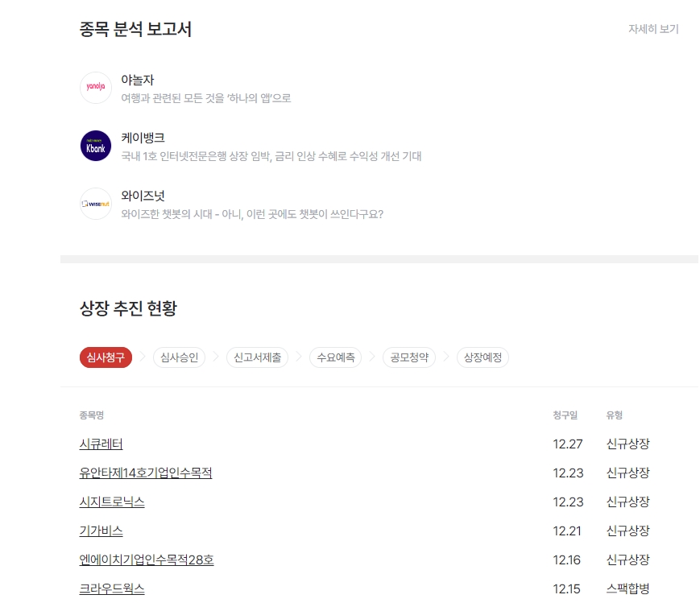Click the 종목 분석 보고서 heading
The width and height of the screenshot is (700, 603).
click(x=135, y=29)
